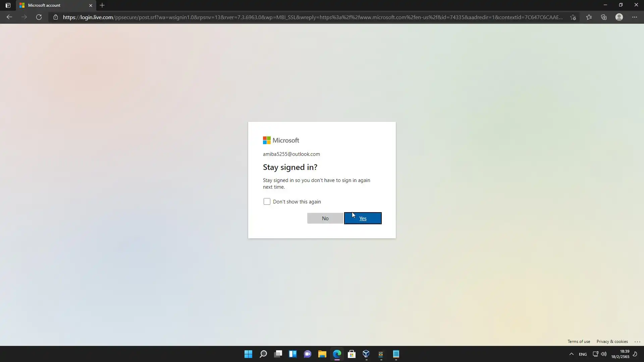The width and height of the screenshot is (644, 362).
Task: Check the 'Don't show this again' checkbox
Action: click(267, 201)
